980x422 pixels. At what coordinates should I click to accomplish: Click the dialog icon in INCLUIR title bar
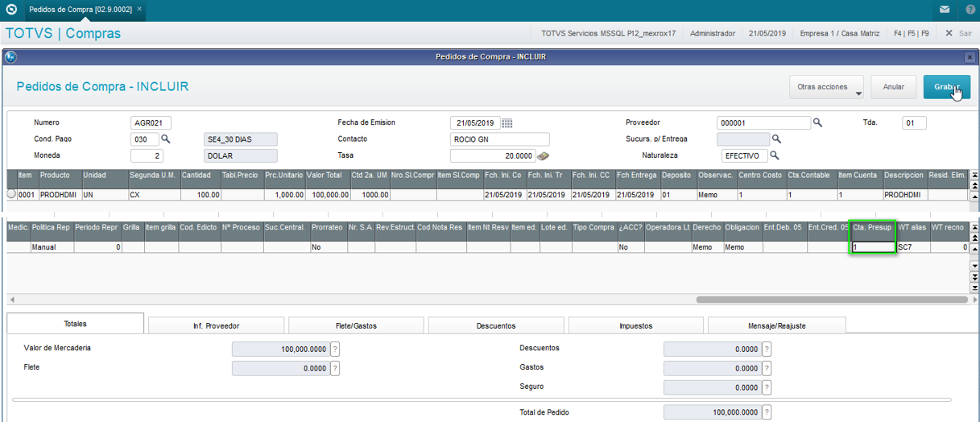(10, 57)
